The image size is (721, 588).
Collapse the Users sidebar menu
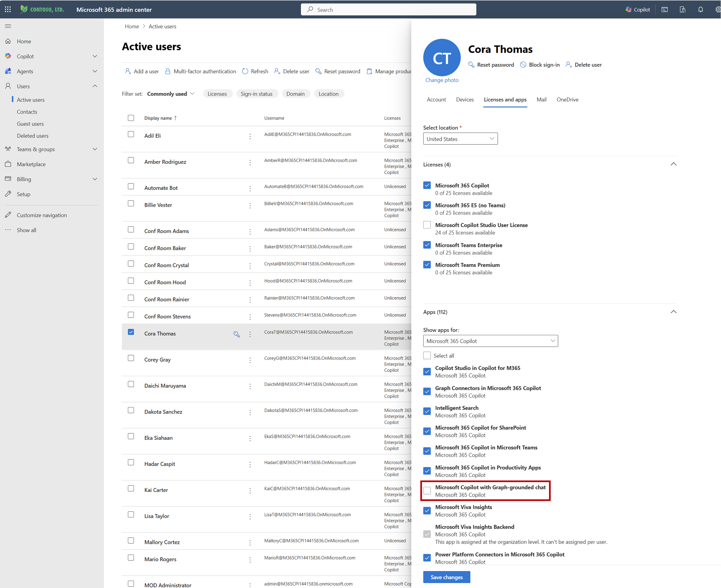[95, 86]
